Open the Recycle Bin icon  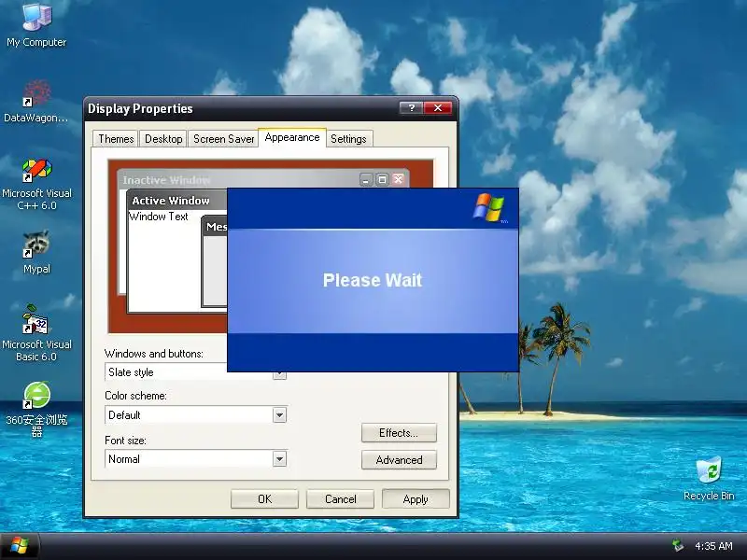tap(709, 479)
